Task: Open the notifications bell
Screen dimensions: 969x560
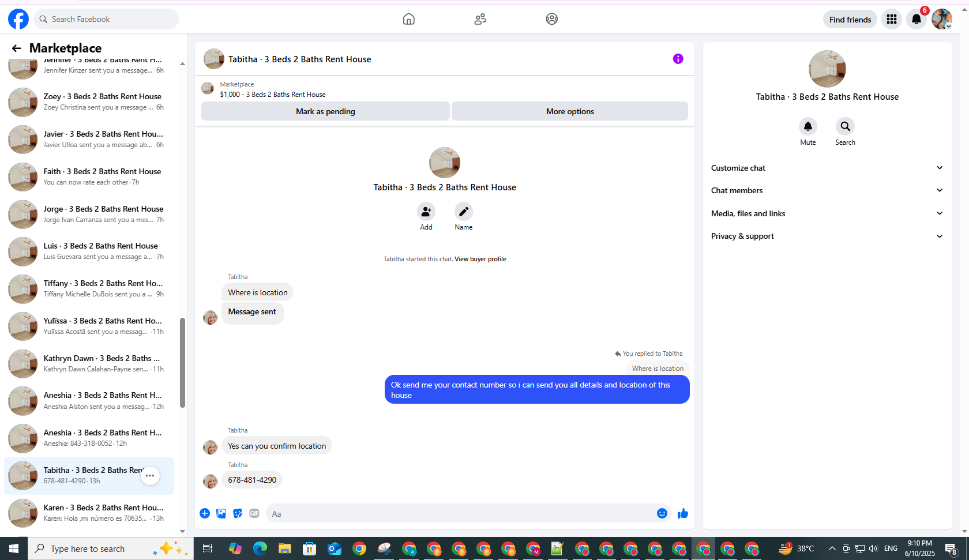Action: click(917, 19)
